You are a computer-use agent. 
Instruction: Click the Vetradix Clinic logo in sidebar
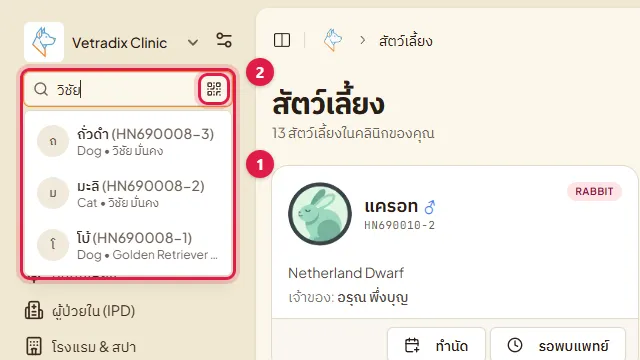tap(44, 42)
